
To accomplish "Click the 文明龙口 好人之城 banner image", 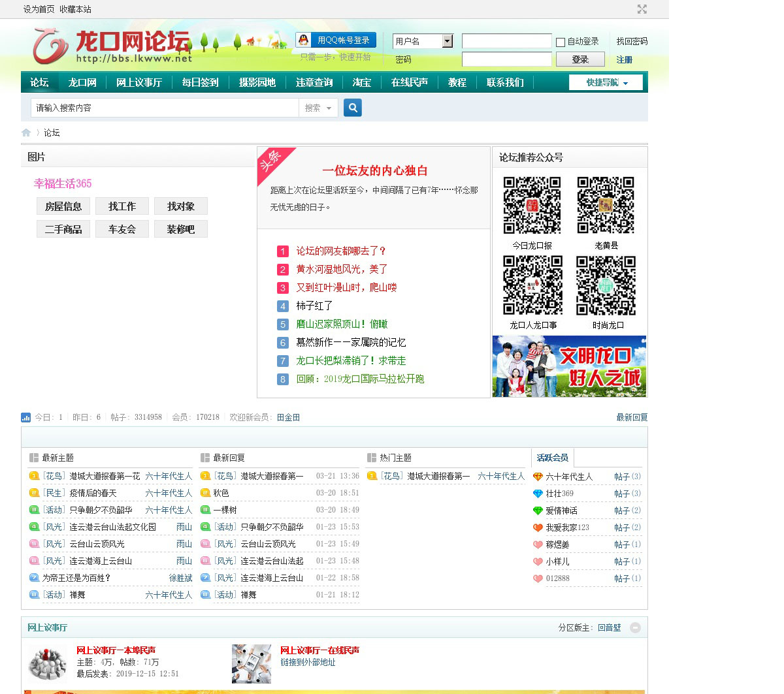I will tap(569, 366).
